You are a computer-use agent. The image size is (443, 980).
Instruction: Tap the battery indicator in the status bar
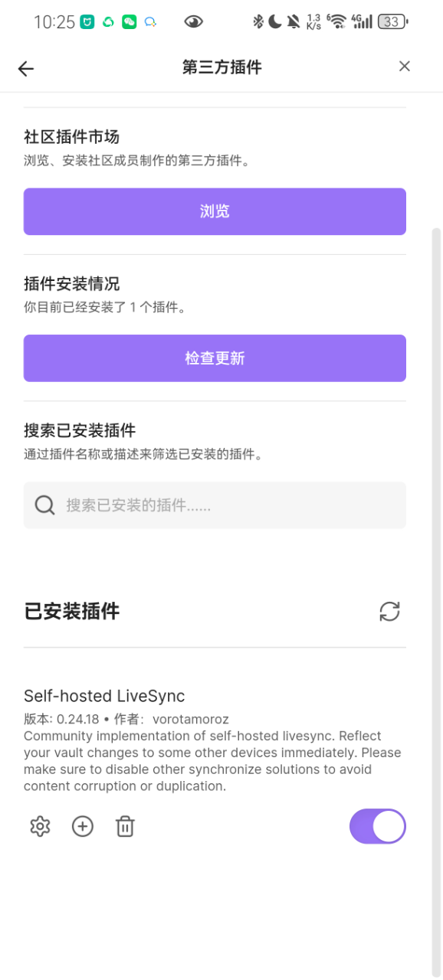(393, 22)
